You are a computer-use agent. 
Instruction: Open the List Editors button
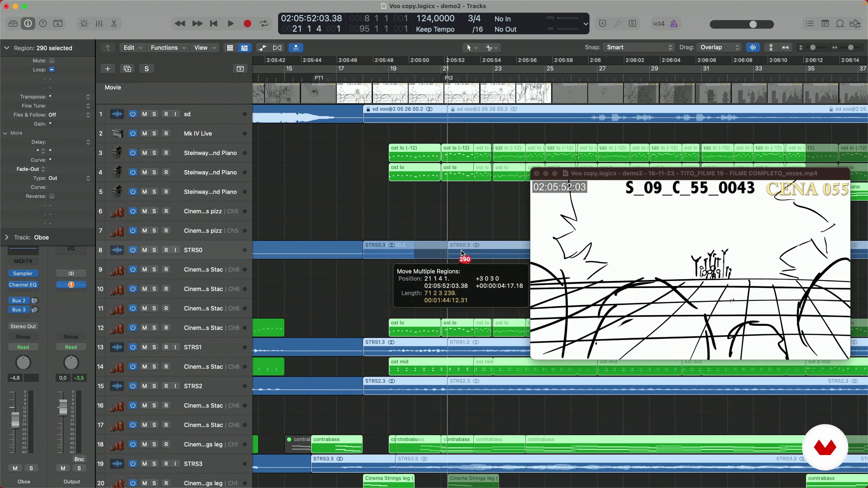tap(810, 23)
